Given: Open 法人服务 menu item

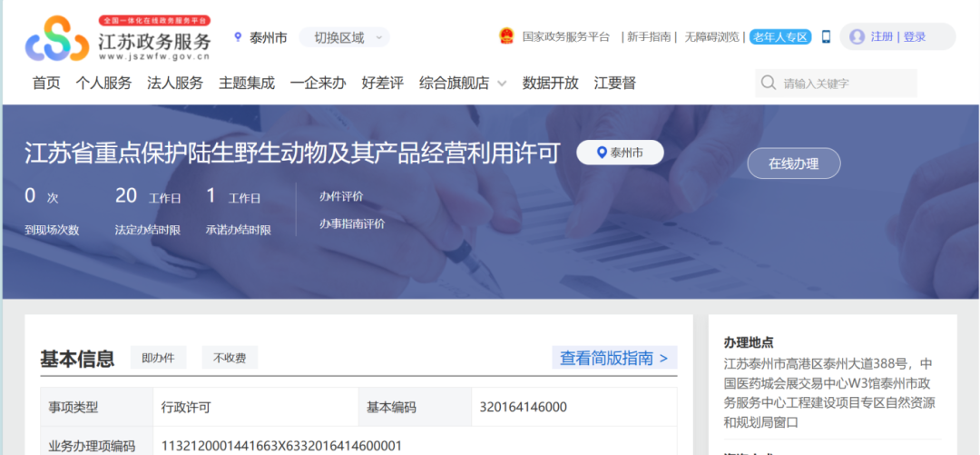Looking at the screenshot, I should click(175, 84).
